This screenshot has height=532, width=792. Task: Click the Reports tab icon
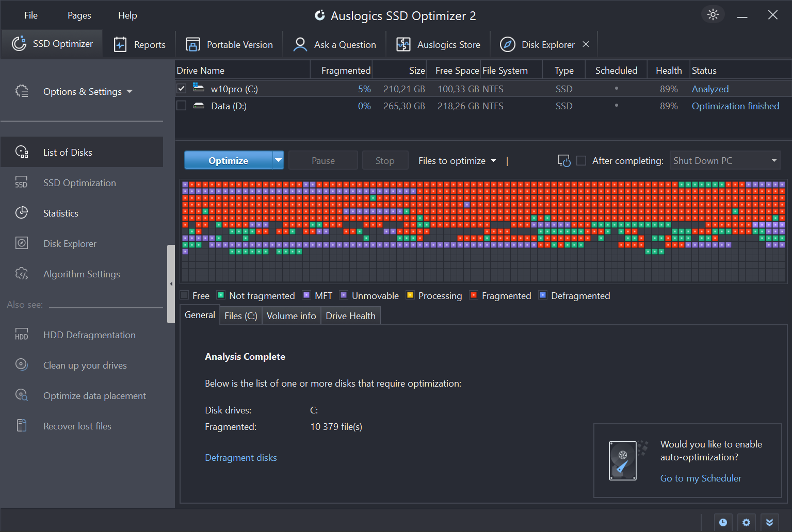tap(120, 44)
